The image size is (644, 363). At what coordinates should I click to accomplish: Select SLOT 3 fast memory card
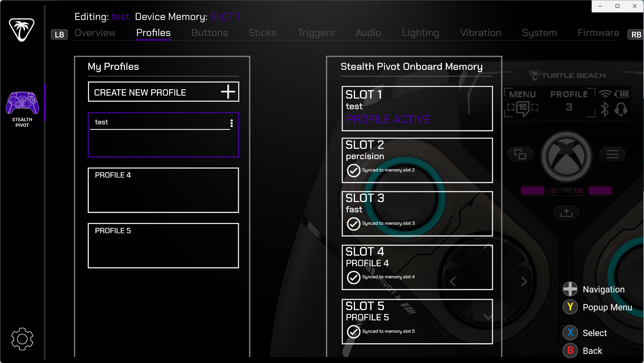[417, 214]
